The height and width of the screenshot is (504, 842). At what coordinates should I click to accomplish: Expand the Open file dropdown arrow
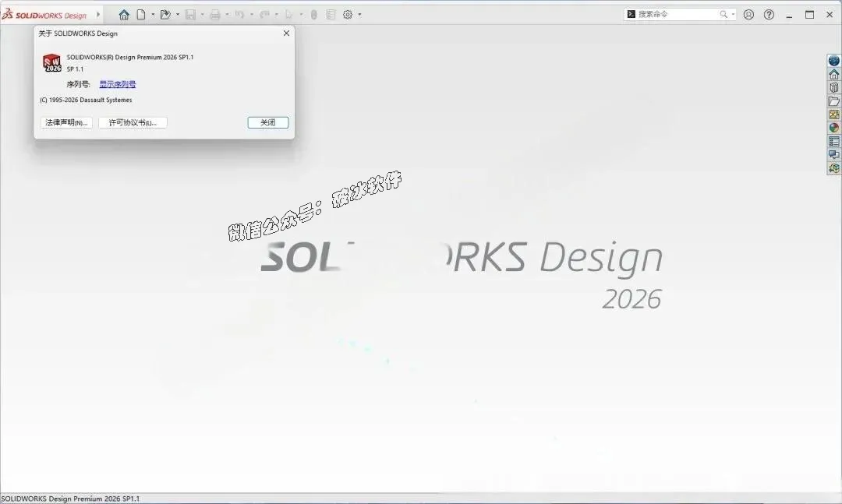pyautogui.click(x=178, y=15)
